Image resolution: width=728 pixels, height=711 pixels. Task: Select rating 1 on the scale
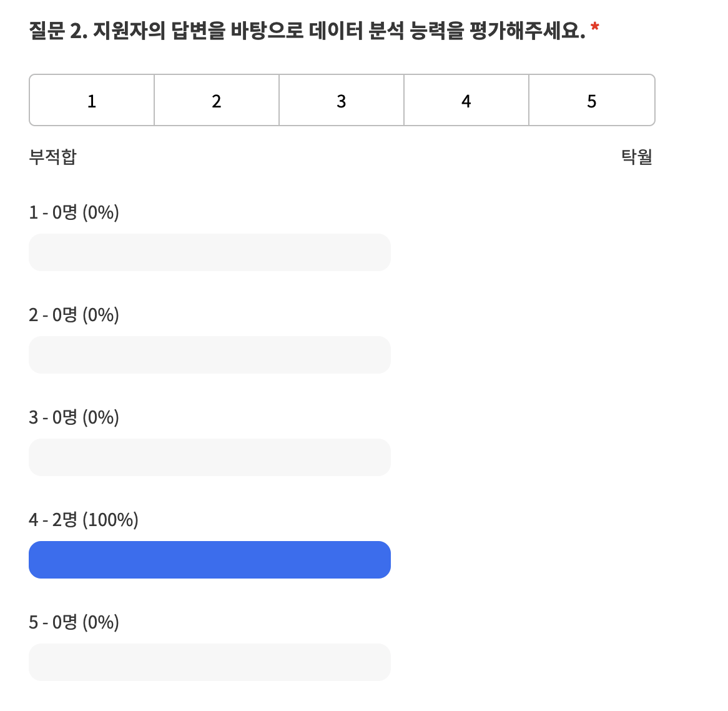(x=92, y=100)
